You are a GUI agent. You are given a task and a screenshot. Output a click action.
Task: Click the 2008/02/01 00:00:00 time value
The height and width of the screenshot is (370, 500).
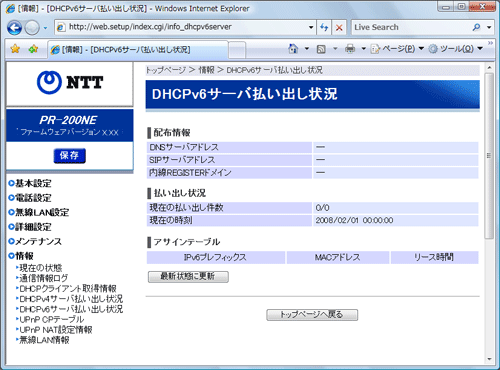pyautogui.click(x=354, y=220)
